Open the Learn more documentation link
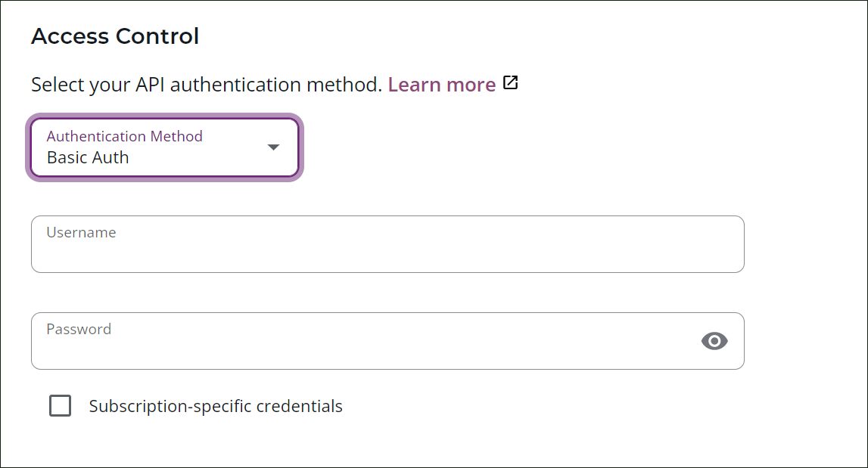 (441, 85)
